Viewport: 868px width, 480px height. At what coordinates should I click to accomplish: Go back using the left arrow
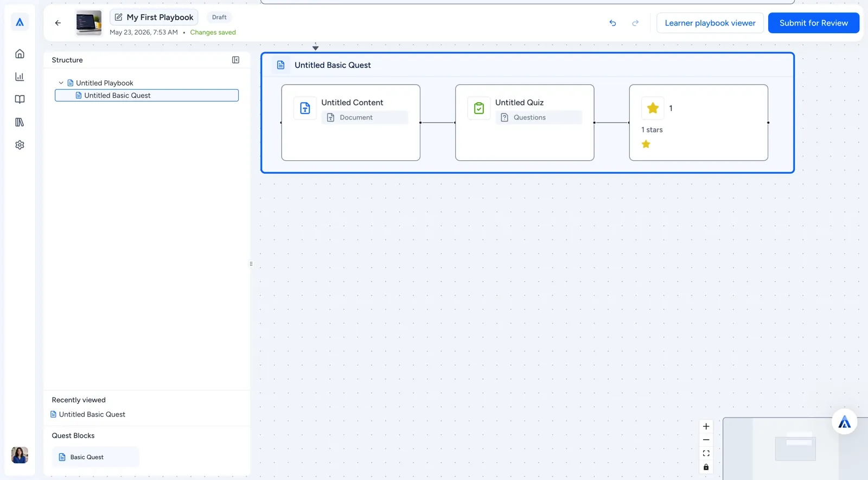[58, 23]
